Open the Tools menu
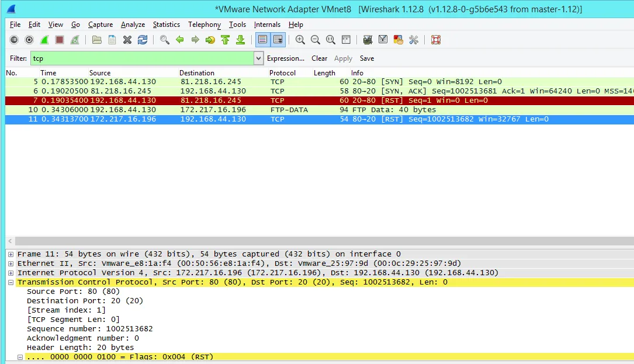 pos(237,25)
